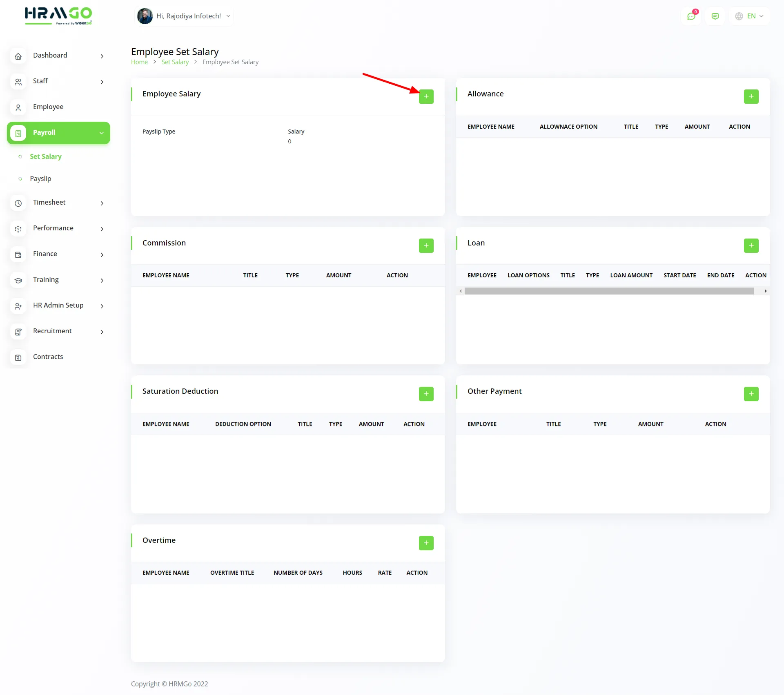Expand the Finance menu chevron
Image resolution: width=784 pixels, height=696 pixels.
pyautogui.click(x=102, y=254)
